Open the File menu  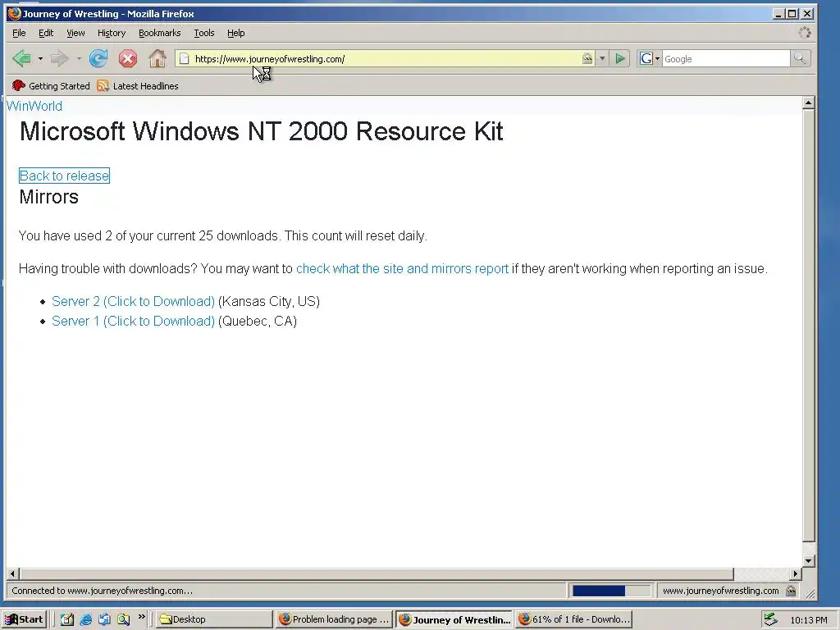tap(19, 33)
